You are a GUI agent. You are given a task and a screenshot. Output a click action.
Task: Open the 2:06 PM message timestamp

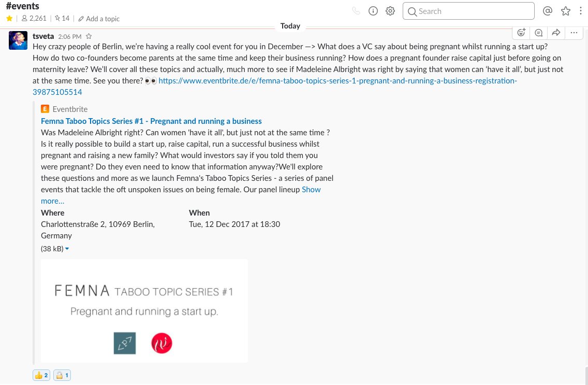[70, 37]
